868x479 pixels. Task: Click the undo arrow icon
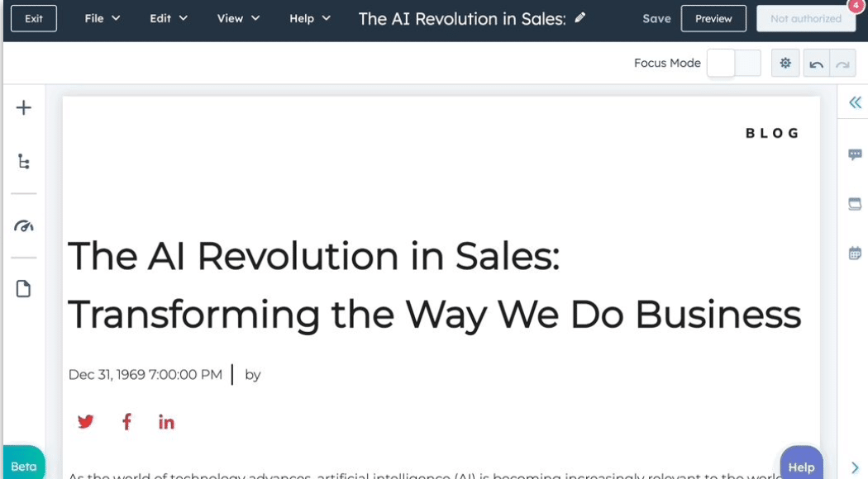point(815,63)
